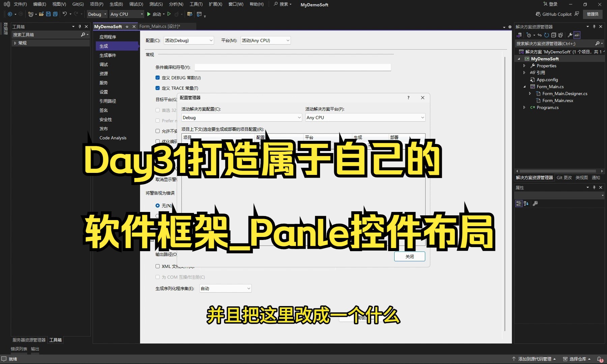The height and width of the screenshot is (364, 607).
Task: Toggle the XML 文档文件 checkbox
Action: pyautogui.click(x=157, y=266)
